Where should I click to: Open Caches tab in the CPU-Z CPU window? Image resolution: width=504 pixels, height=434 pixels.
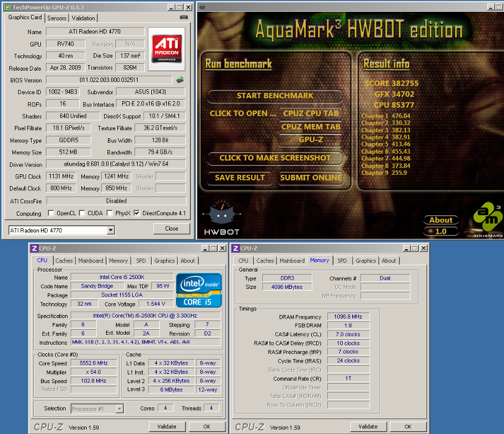click(x=64, y=261)
